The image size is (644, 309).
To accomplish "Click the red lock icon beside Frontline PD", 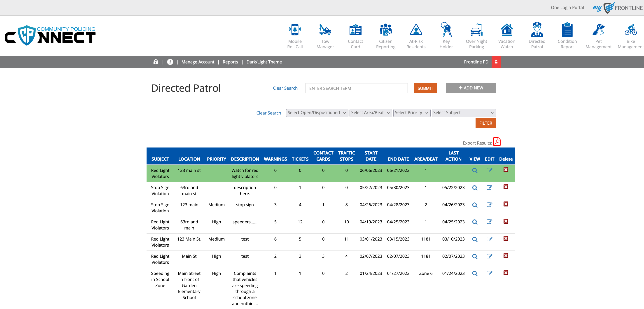I will 496,62.
